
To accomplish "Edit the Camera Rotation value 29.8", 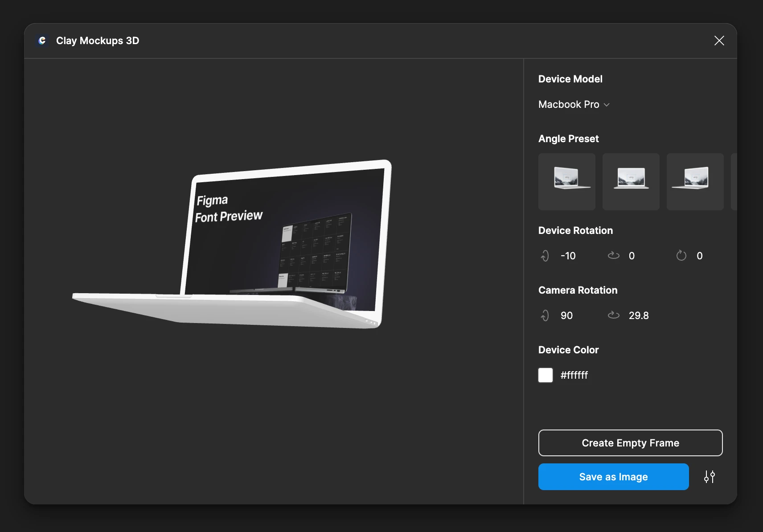I will click(639, 315).
